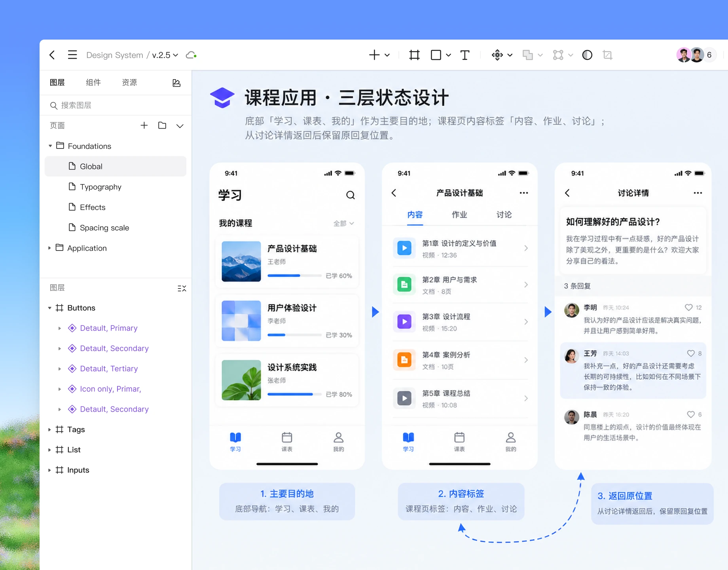
Task: Select the Text tool
Action: (x=465, y=55)
